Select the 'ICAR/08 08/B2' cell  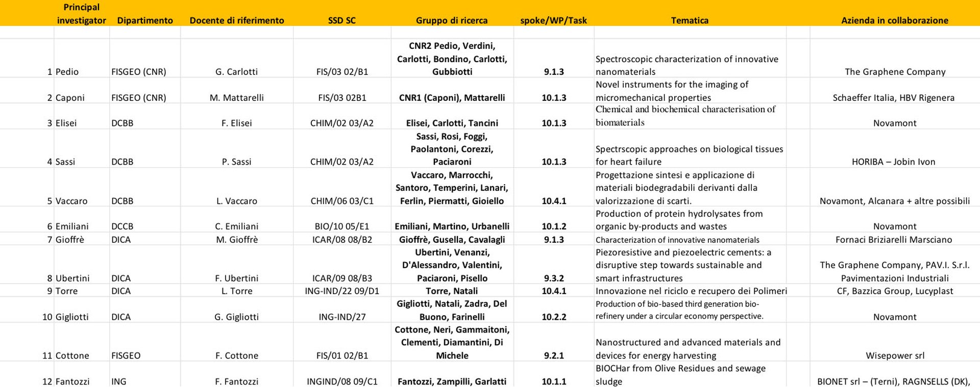(x=342, y=240)
